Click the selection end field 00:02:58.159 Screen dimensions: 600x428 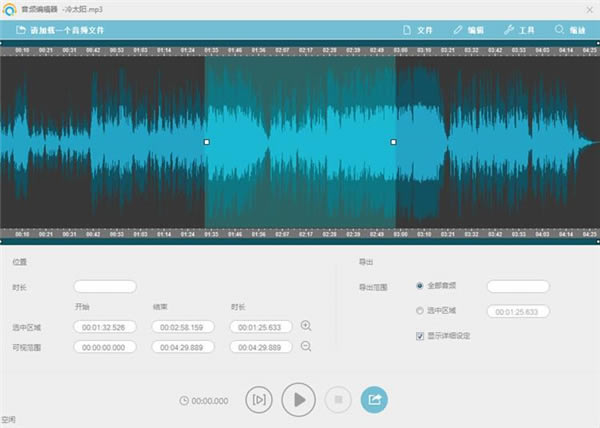pyautogui.click(x=182, y=327)
